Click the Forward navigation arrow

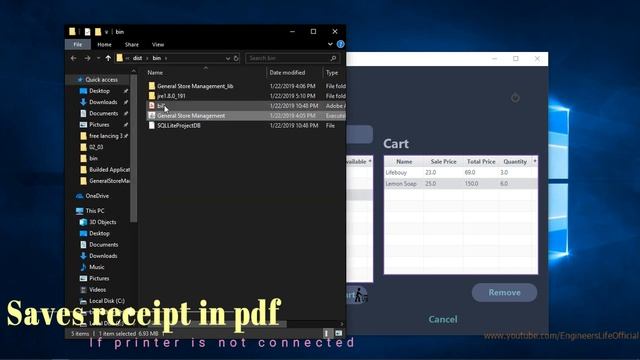tap(87, 58)
